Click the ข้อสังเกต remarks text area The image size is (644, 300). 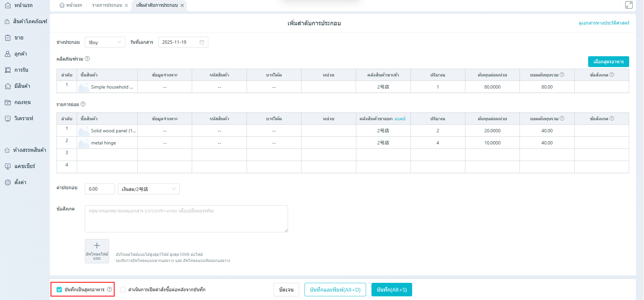186,219
